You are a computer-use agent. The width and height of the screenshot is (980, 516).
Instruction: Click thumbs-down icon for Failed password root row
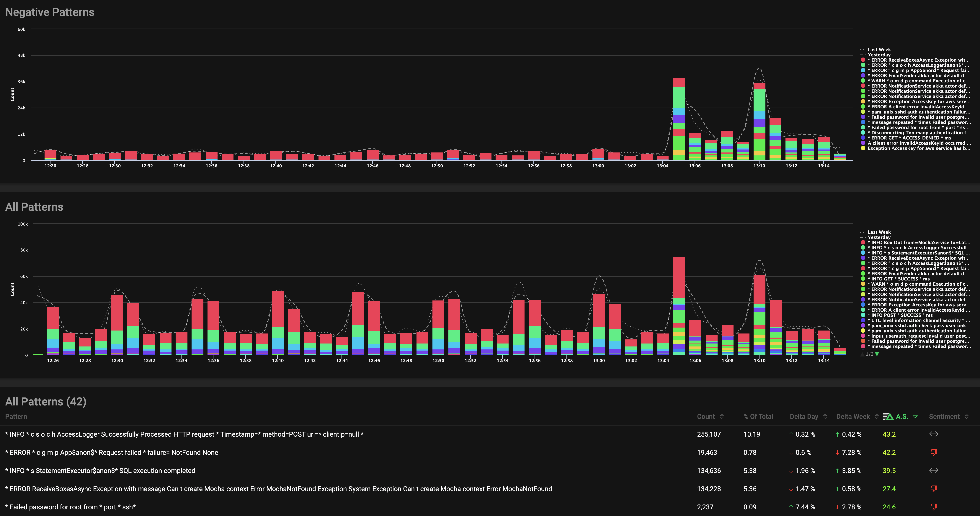click(934, 507)
